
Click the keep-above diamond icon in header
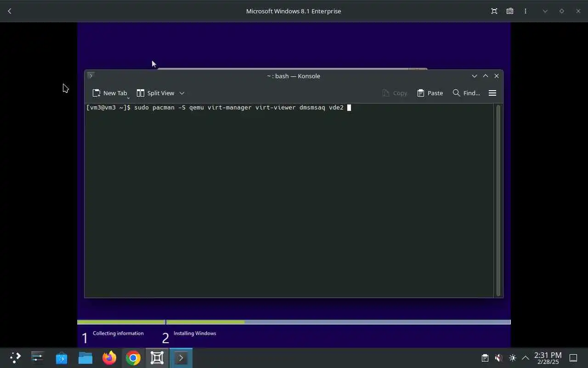pos(561,11)
